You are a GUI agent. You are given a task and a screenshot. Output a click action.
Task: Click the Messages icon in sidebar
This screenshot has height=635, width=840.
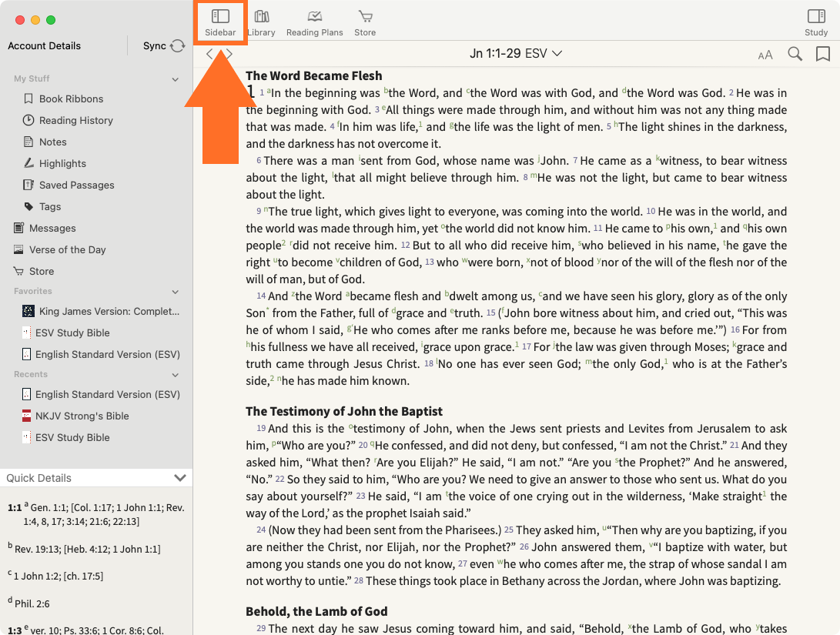tap(18, 228)
